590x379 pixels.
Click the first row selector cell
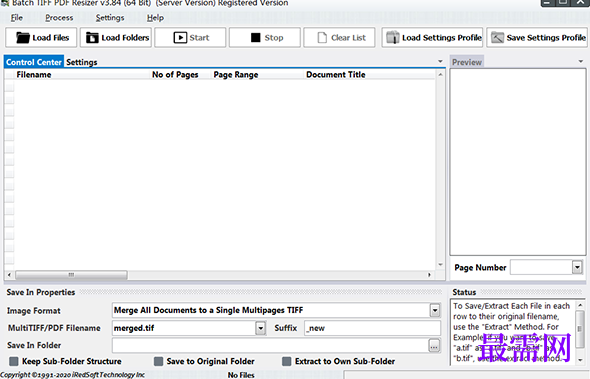pos(10,87)
